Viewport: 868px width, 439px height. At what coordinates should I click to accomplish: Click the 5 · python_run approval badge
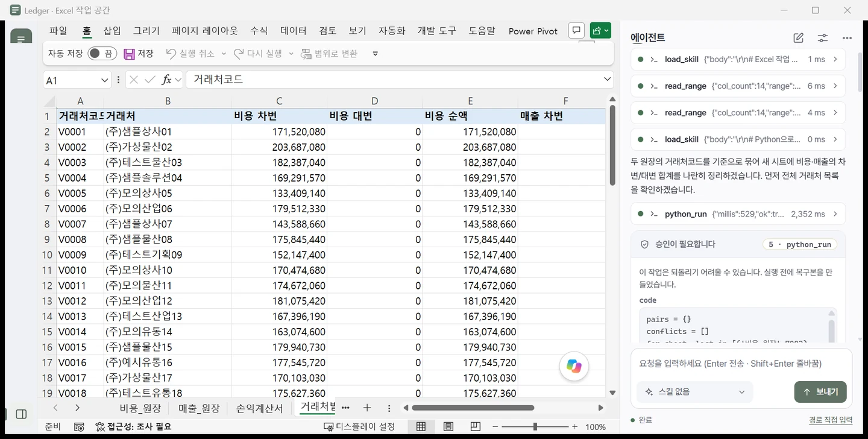coord(800,244)
